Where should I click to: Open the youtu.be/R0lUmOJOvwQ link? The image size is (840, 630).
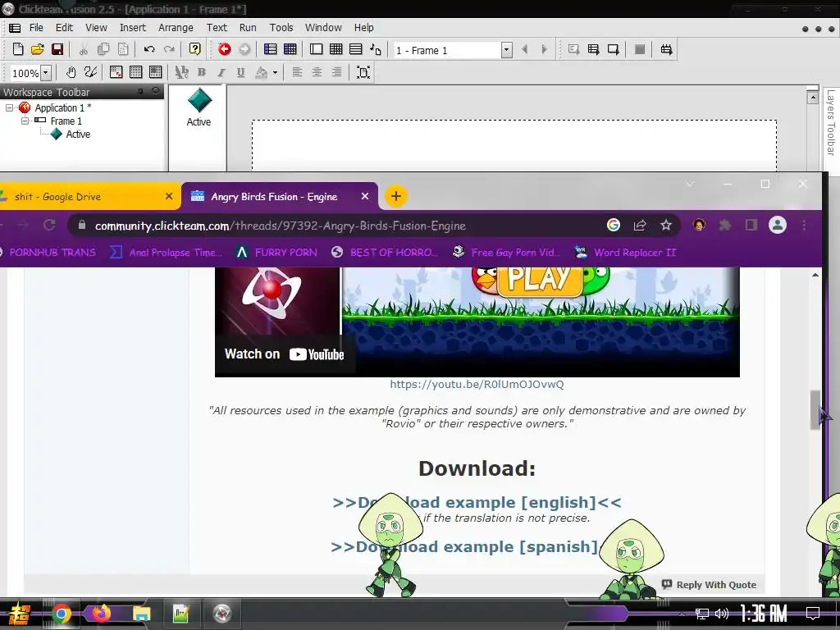pos(477,384)
